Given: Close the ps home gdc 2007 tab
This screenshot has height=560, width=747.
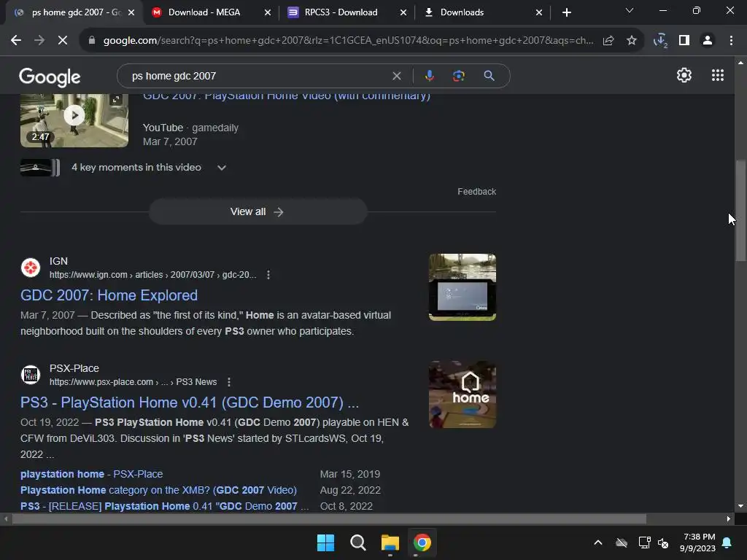Looking at the screenshot, I should point(131,13).
